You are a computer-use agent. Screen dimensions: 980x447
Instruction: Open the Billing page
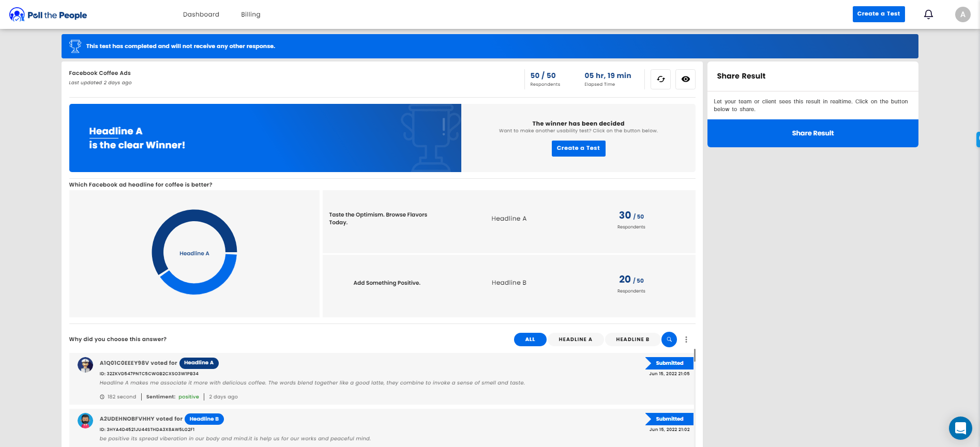click(x=250, y=14)
